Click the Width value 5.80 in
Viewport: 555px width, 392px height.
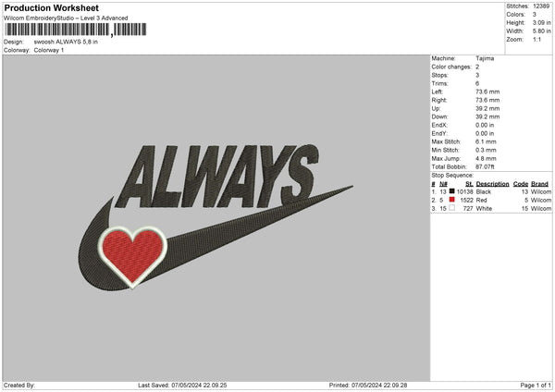tap(541, 31)
